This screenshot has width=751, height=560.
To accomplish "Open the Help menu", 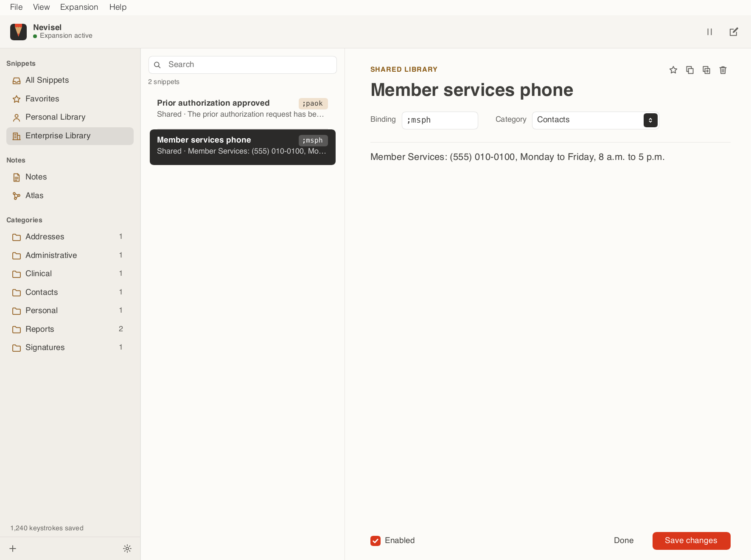I will point(118,7).
